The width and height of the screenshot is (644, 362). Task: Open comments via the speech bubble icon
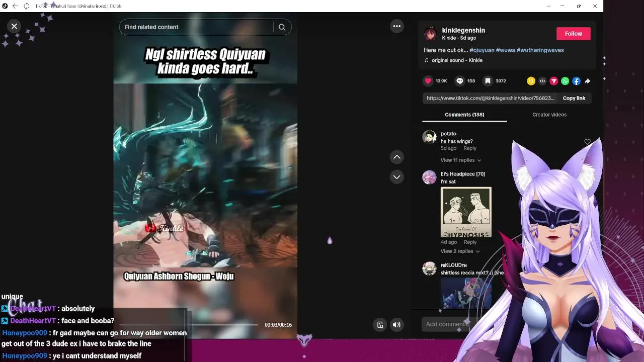tap(460, 81)
